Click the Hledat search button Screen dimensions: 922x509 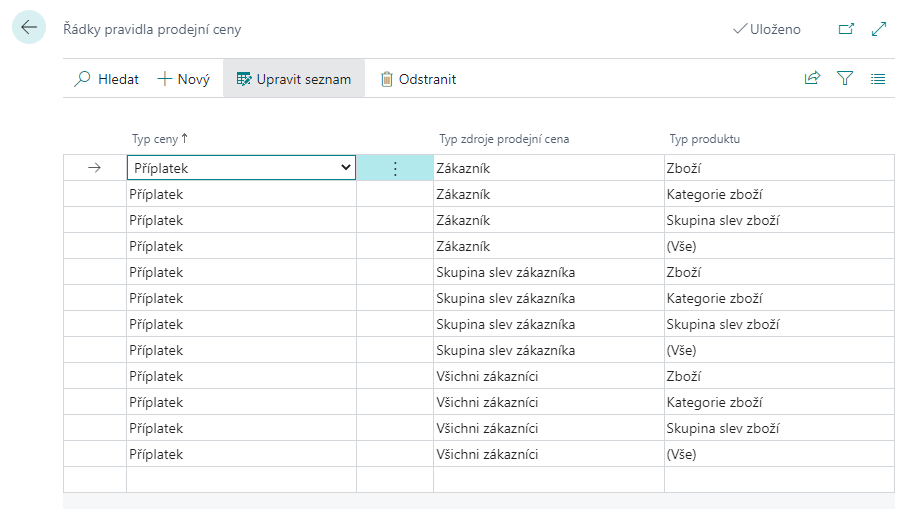point(106,79)
